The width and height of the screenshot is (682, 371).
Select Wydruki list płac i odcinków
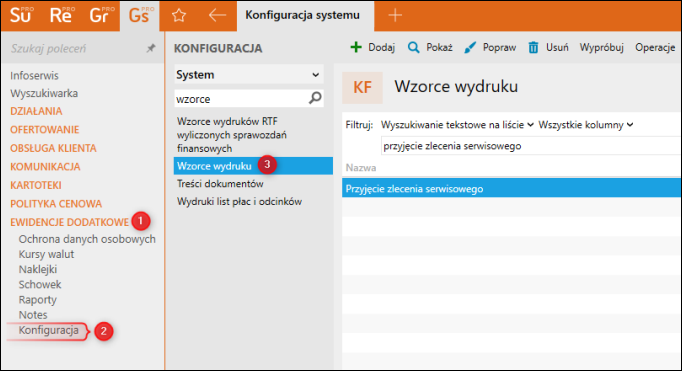point(239,201)
